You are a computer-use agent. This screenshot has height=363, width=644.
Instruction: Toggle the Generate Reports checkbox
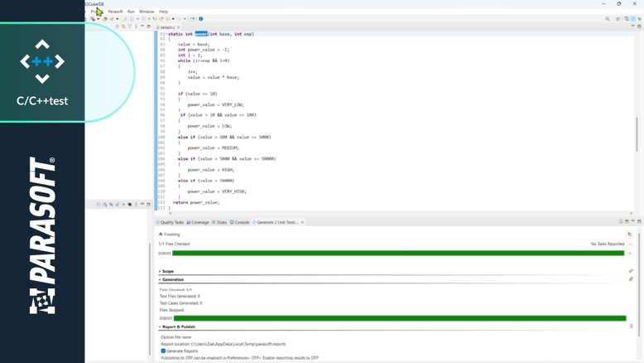point(163,351)
